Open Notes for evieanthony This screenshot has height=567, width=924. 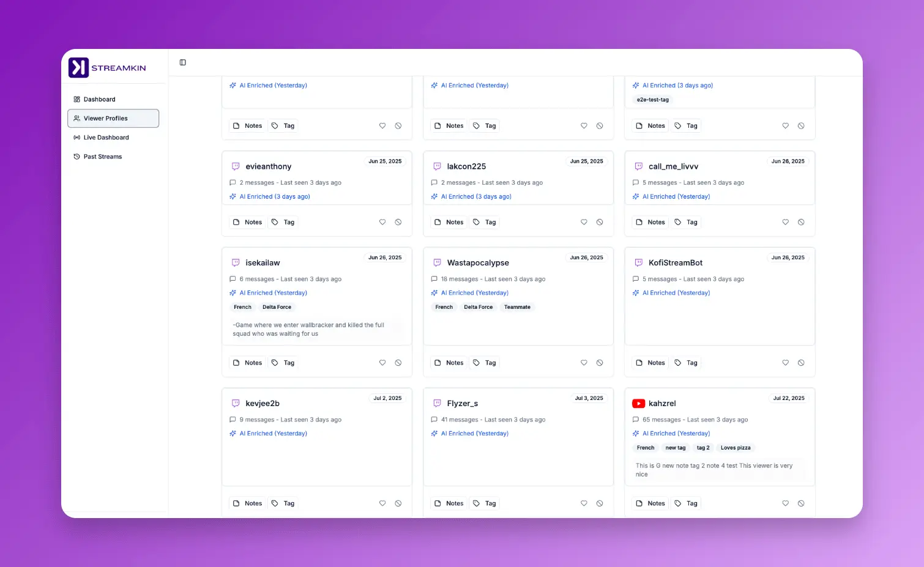click(248, 222)
